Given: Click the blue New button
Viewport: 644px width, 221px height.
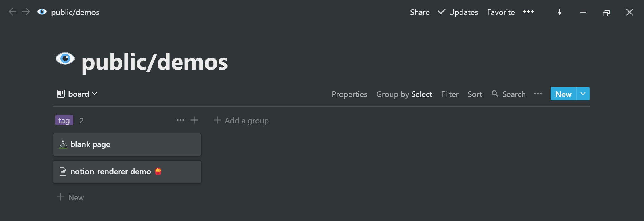Looking at the screenshot, I should click(563, 94).
